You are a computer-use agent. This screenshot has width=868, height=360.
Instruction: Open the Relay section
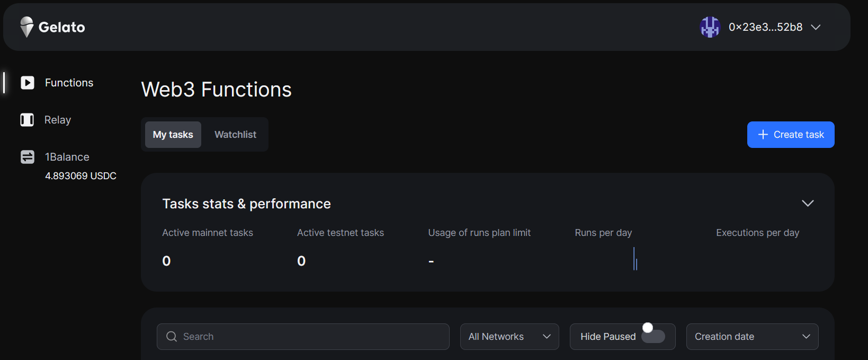coord(58,120)
